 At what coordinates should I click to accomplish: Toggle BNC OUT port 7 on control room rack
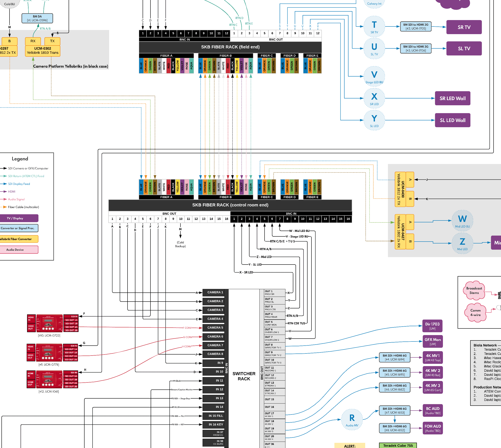158,219
